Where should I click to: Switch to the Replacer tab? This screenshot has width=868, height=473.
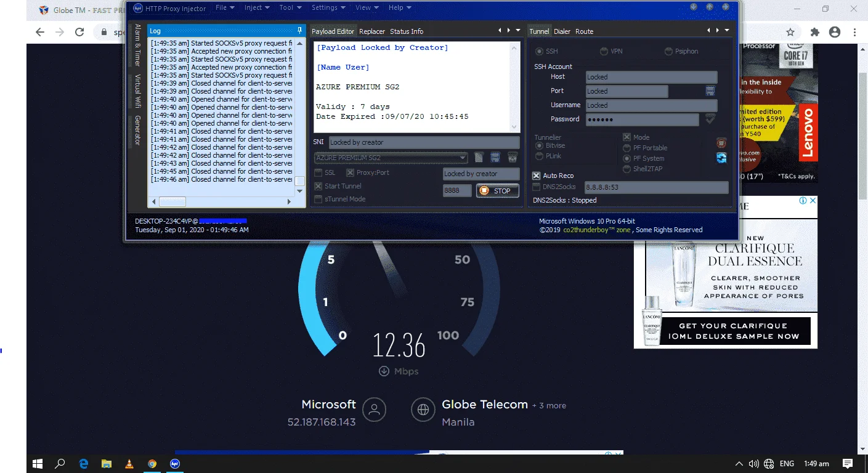(x=372, y=31)
